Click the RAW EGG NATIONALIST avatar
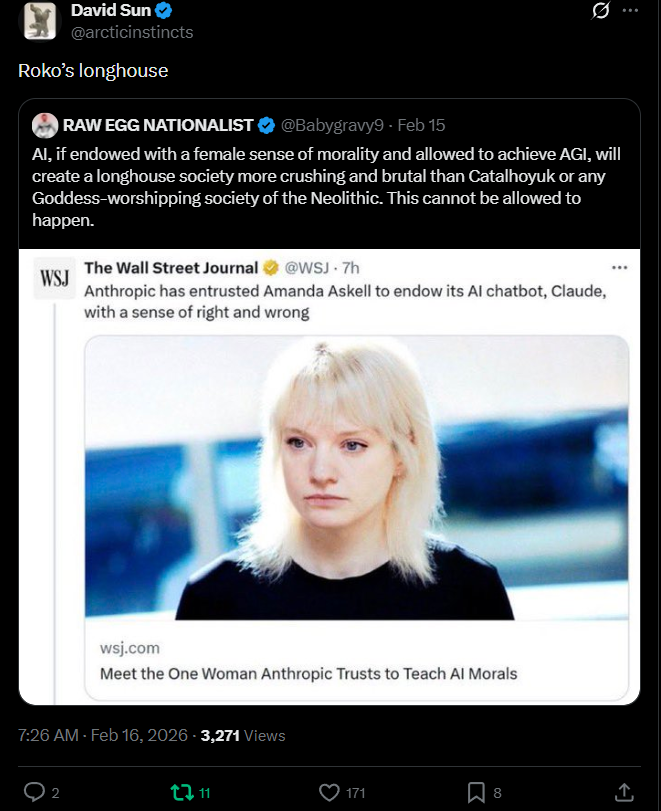Viewport: 661px width, 811px height. (44, 125)
